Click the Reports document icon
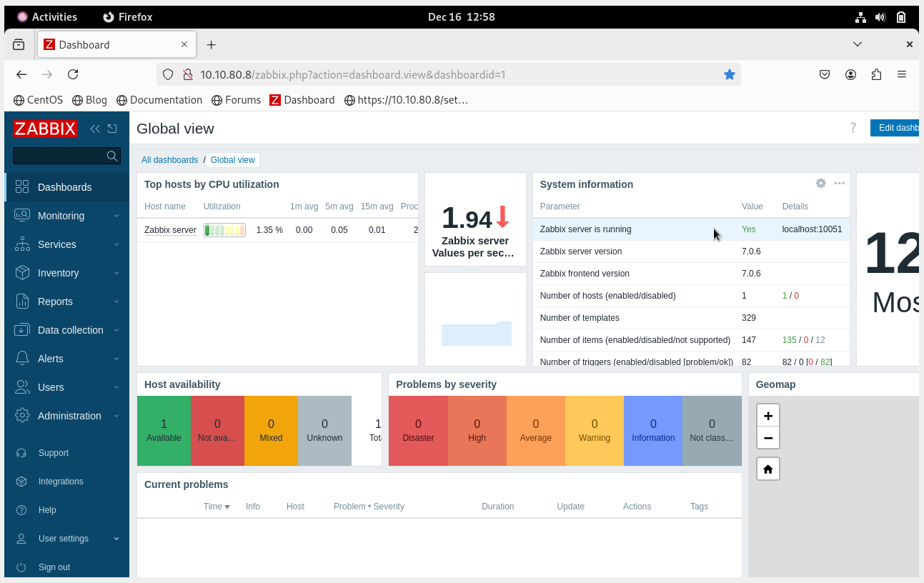924x583 pixels. (22, 301)
